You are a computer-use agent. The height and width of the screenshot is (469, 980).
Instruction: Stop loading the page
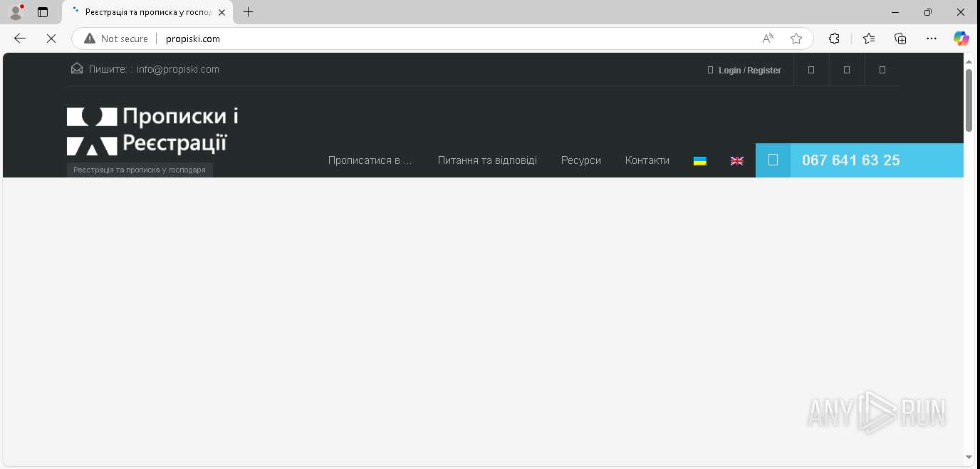point(51,38)
